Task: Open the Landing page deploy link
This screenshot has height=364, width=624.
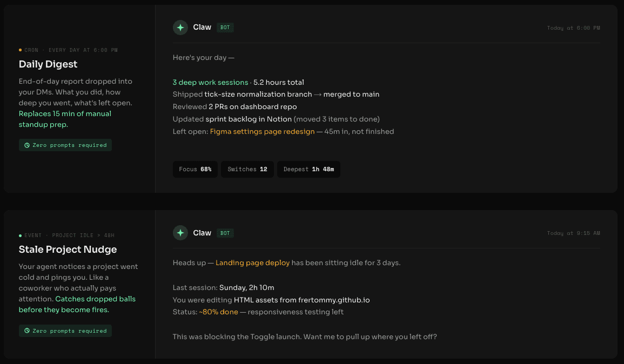Action: [252, 263]
